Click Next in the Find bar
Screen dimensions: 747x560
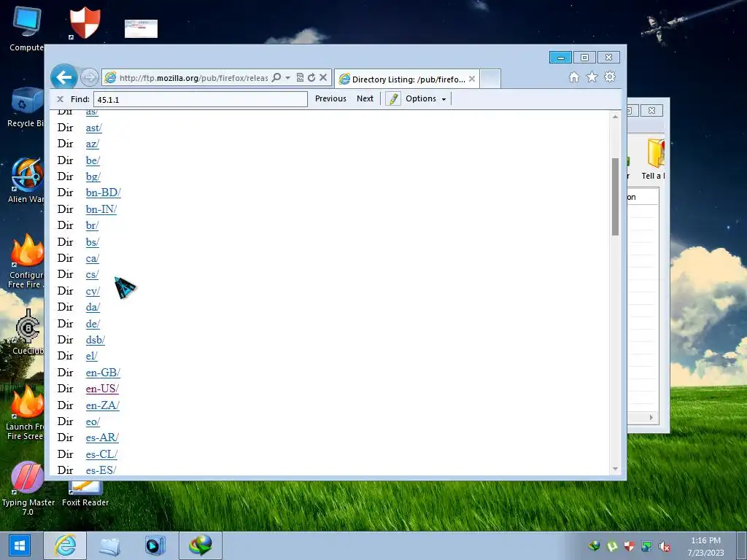[365, 98]
